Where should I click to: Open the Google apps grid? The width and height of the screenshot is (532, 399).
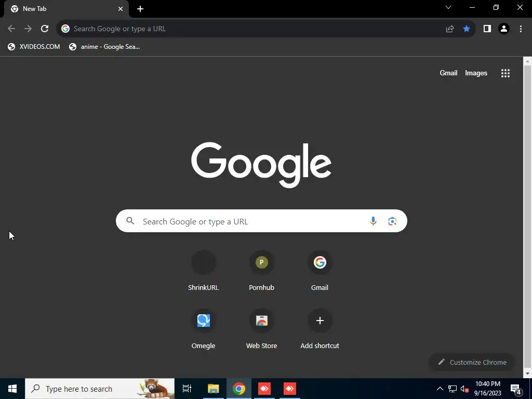(506, 73)
